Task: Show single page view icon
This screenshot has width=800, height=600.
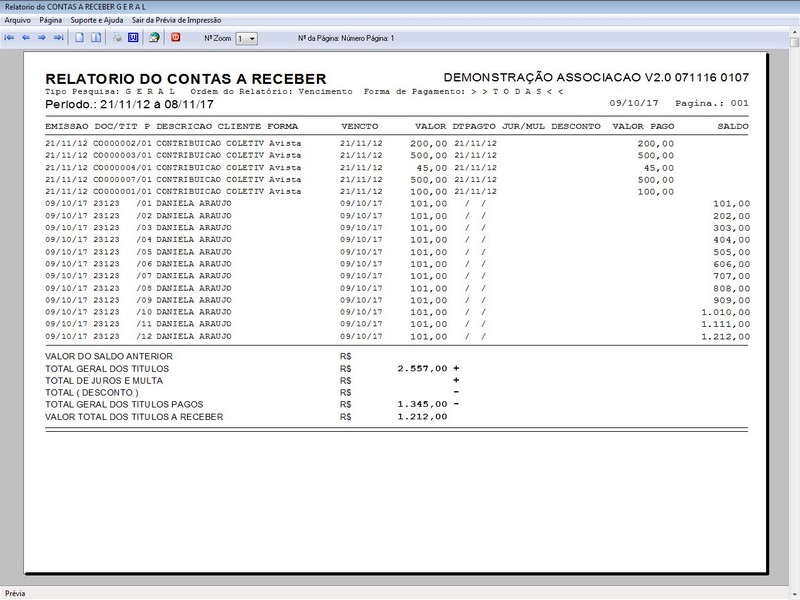Action: (x=80, y=38)
